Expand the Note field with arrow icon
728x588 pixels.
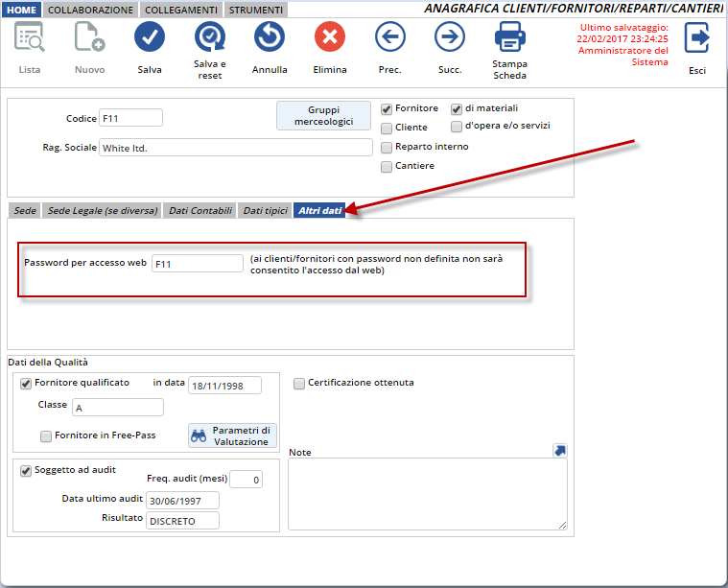560,450
